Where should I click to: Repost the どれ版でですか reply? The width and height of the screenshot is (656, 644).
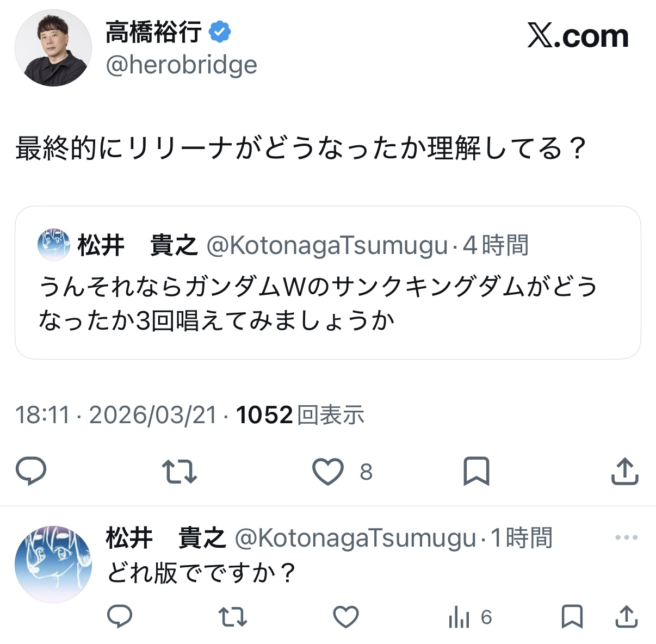click(233, 617)
